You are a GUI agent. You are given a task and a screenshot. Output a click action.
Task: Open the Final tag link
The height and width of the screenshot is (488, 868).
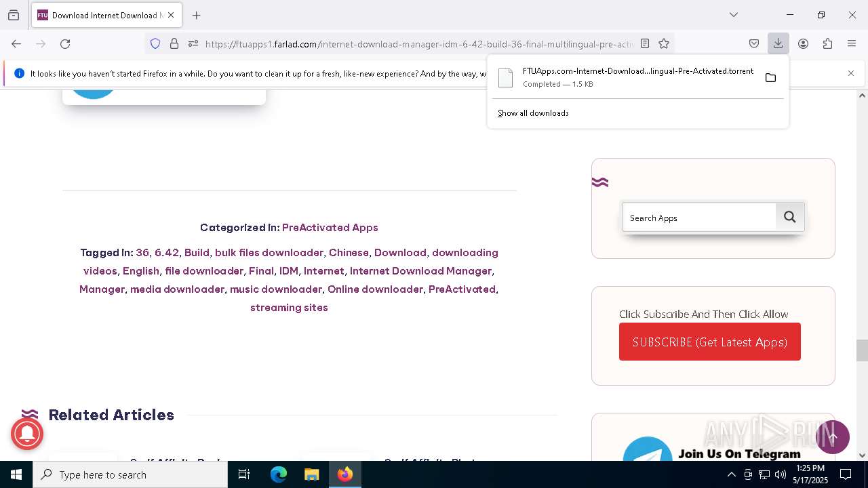tap(261, 271)
